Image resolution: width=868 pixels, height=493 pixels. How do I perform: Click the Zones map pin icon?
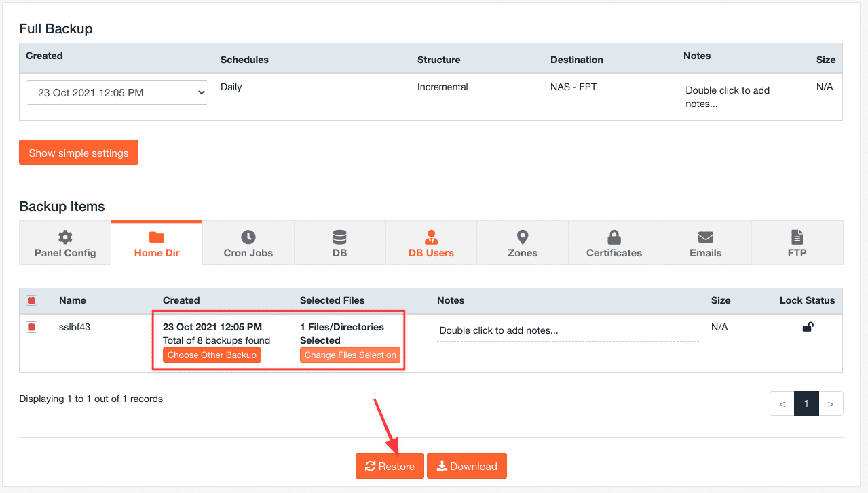(523, 237)
